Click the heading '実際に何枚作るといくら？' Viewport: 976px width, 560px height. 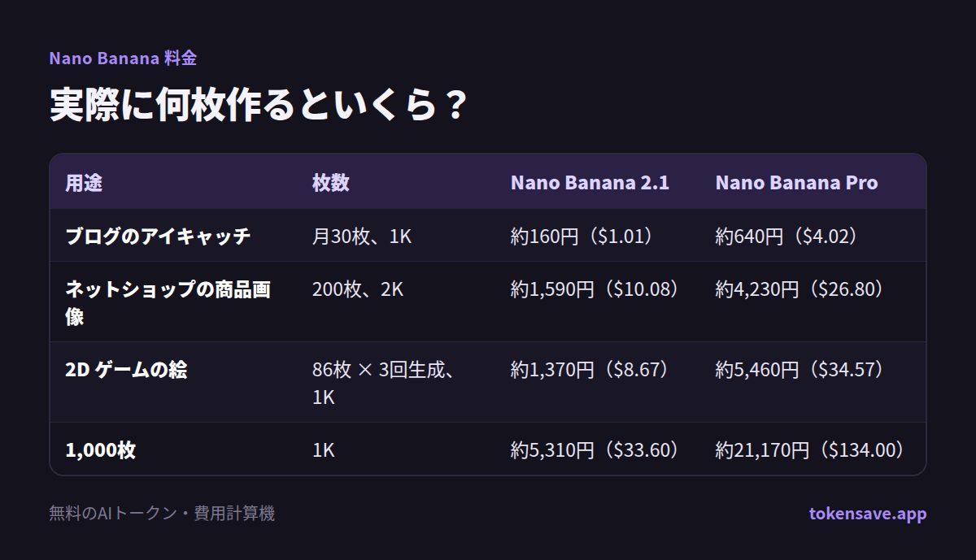pyautogui.click(x=258, y=106)
